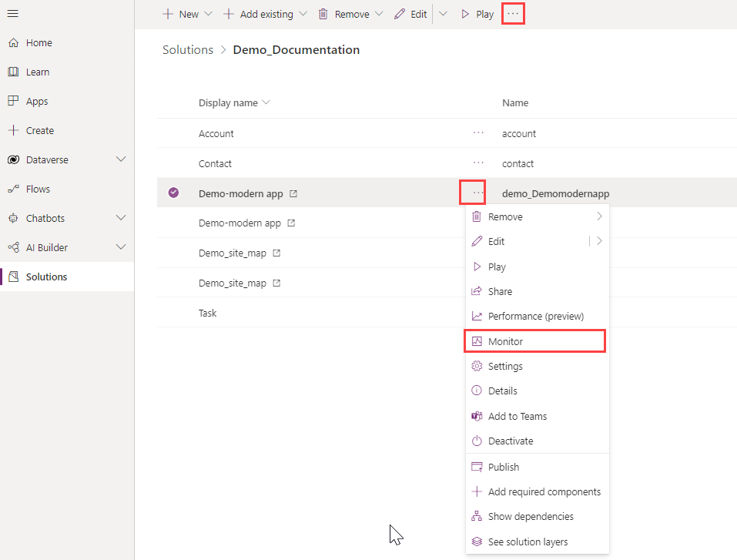This screenshot has width=737, height=560.
Task: Select Monitor from context menu
Action: tap(535, 341)
